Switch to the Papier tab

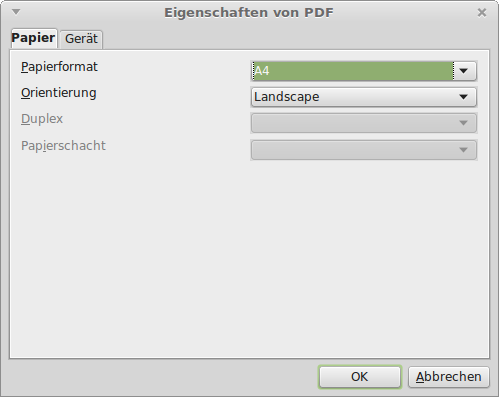tap(33, 38)
